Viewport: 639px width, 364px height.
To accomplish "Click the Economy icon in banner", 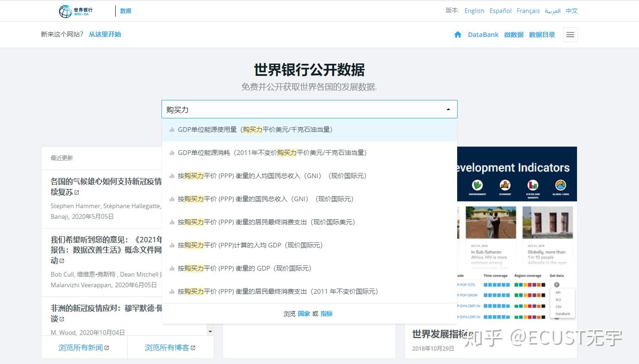I will [x=505, y=185].
